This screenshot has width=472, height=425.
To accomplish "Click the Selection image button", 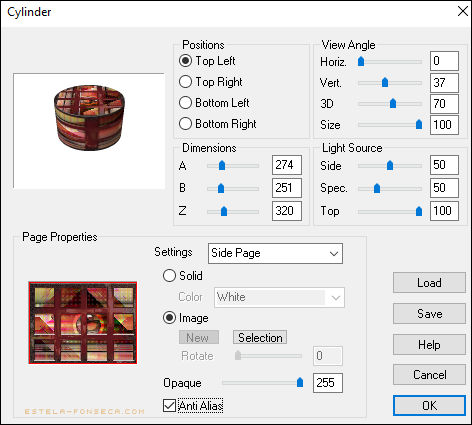I will (260, 337).
